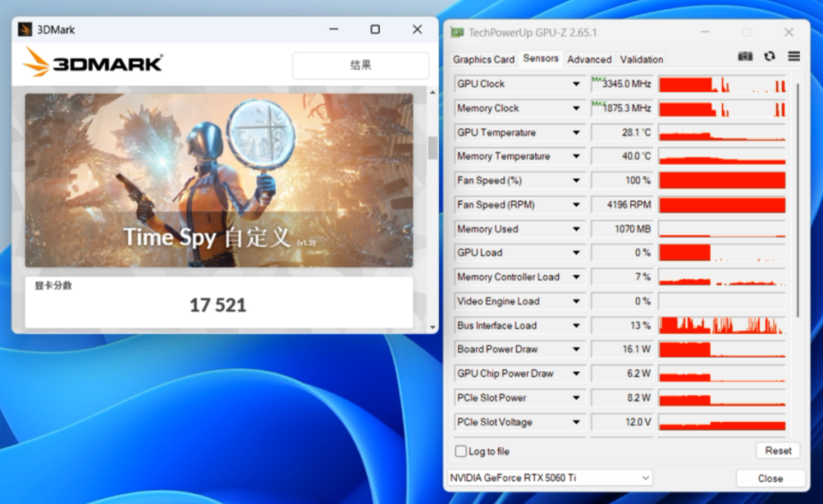The height and width of the screenshot is (504, 823).
Task: Open the NVIDIA GeForce RTX 5060 Ti selector
Action: pyautogui.click(x=550, y=477)
